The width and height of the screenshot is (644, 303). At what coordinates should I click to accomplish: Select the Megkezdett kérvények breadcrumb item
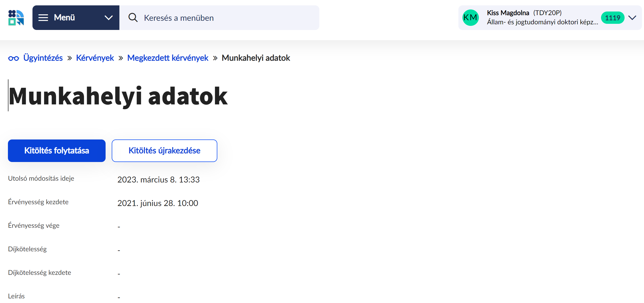pos(167,58)
